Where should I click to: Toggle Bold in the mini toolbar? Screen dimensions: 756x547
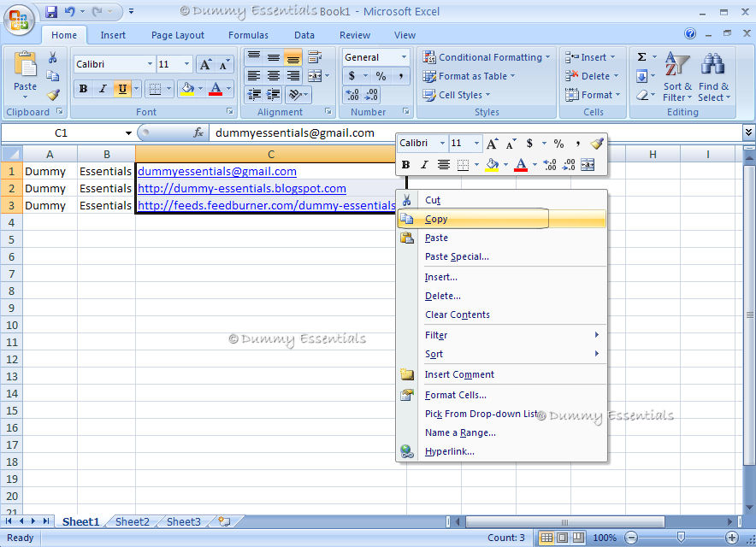click(x=406, y=165)
